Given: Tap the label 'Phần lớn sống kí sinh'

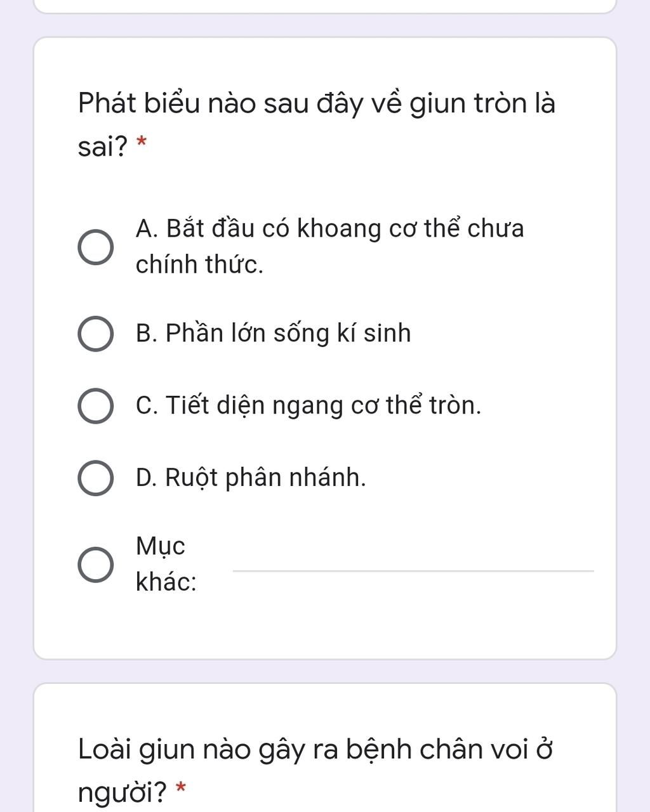Looking at the screenshot, I should click(x=288, y=334).
